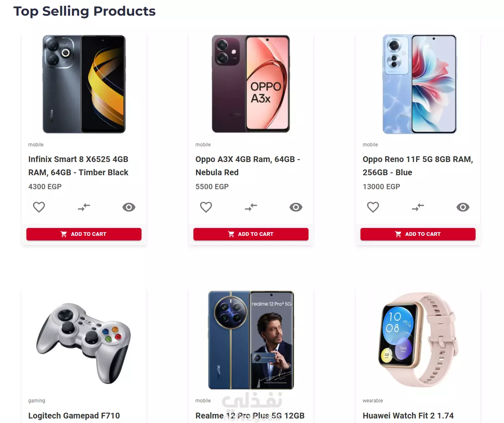Image resolution: width=504 pixels, height=423 pixels.
Task: Add Infinix Smart 8 to cart
Action: 84,234
